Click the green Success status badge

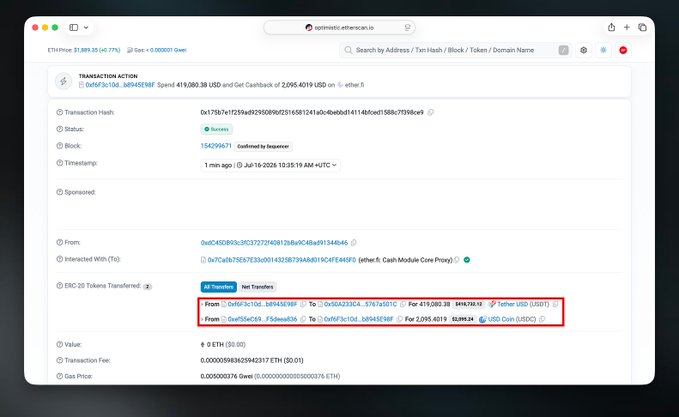click(217, 129)
